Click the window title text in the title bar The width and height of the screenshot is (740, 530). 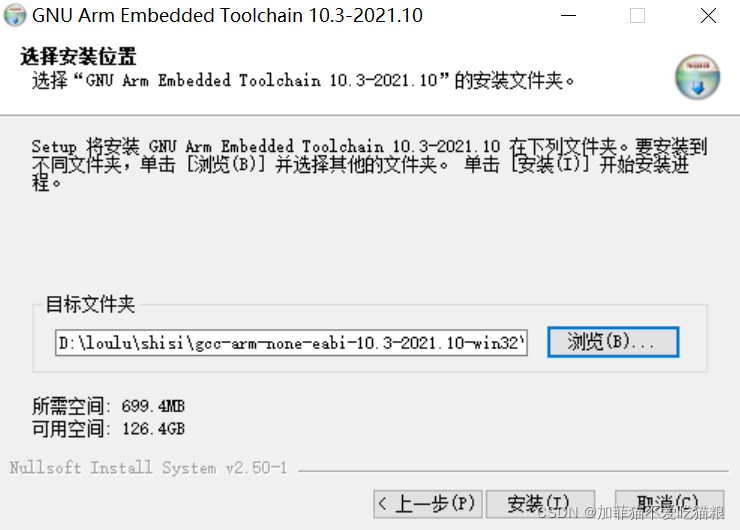227,16
